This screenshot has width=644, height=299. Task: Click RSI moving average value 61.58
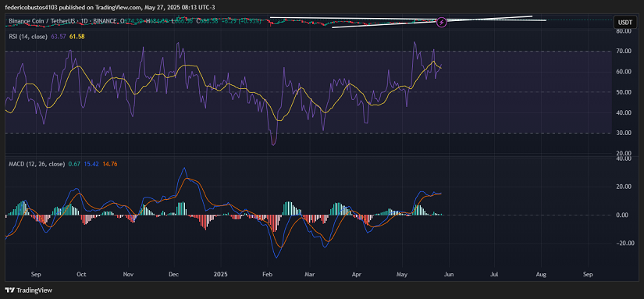[x=77, y=37]
